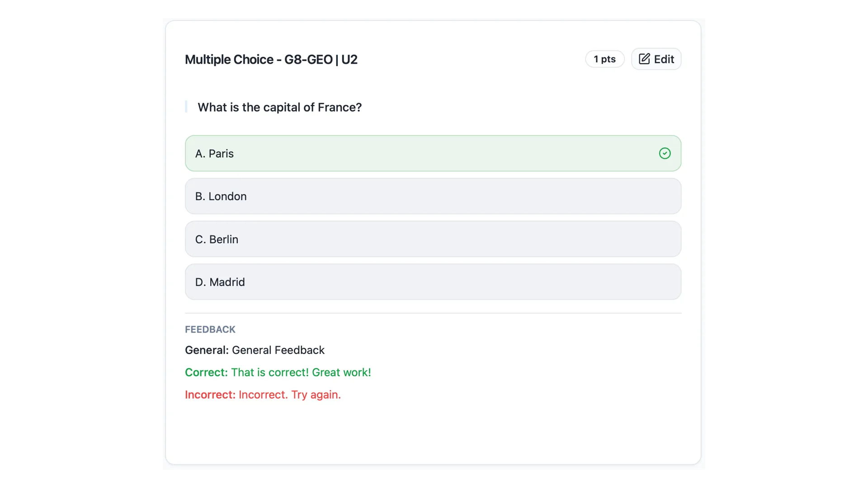This screenshot has width=868, height=488.
Task: Click the green checkmark on answer A. Paris
Action: click(665, 153)
